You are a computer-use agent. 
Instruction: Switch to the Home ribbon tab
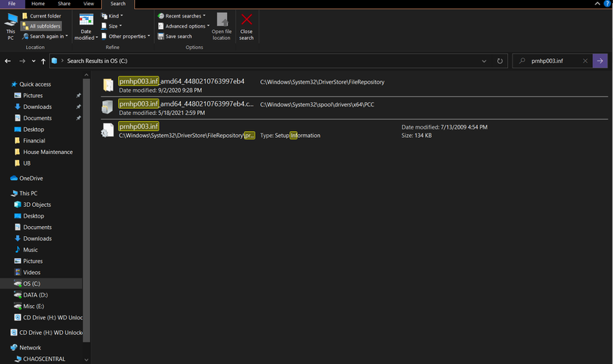38,4
